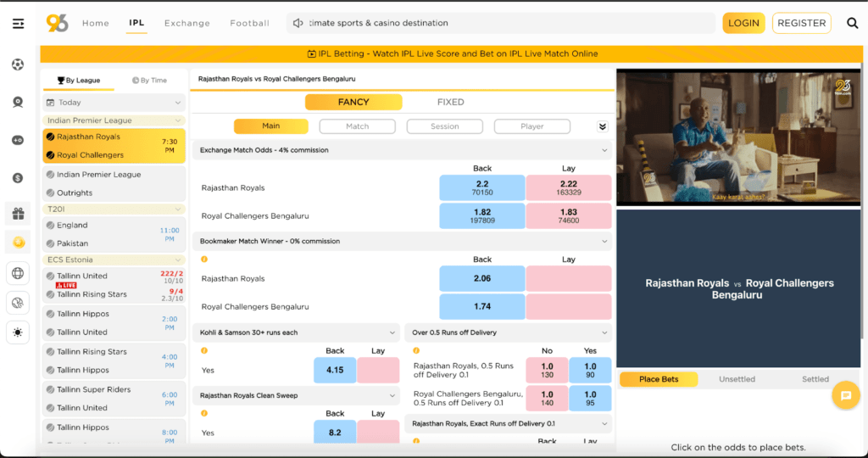Open the Exchange navigation tab
Screen dimensions: 868x458
pos(186,23)
